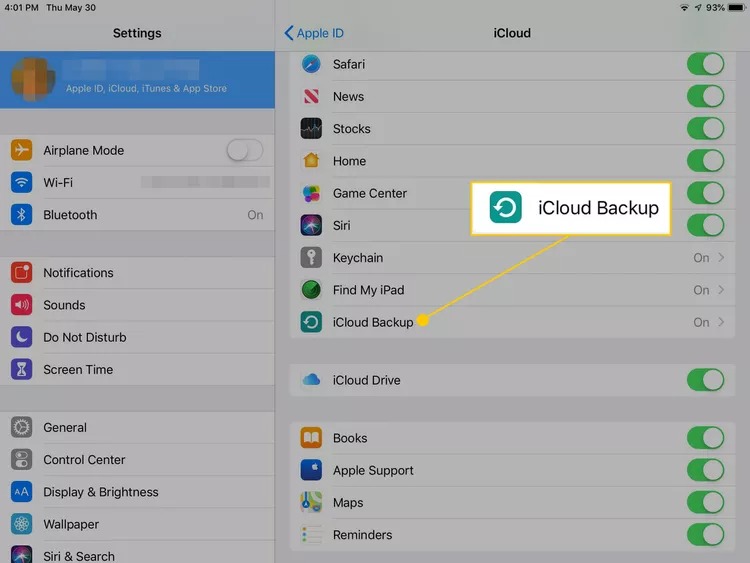750x563 pixels.
Task: Open iCloud Backup via its chevron
Action: point(721,322)
